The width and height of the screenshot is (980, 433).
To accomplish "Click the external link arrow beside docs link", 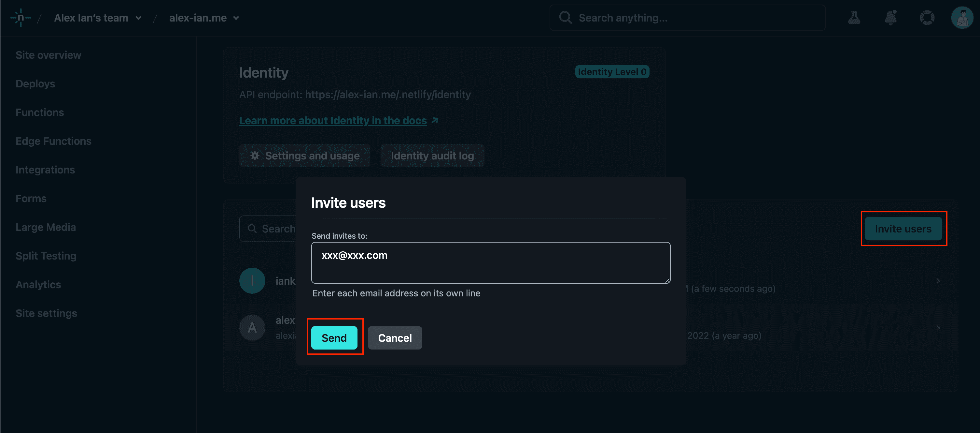I will click(x=435, y=121).
